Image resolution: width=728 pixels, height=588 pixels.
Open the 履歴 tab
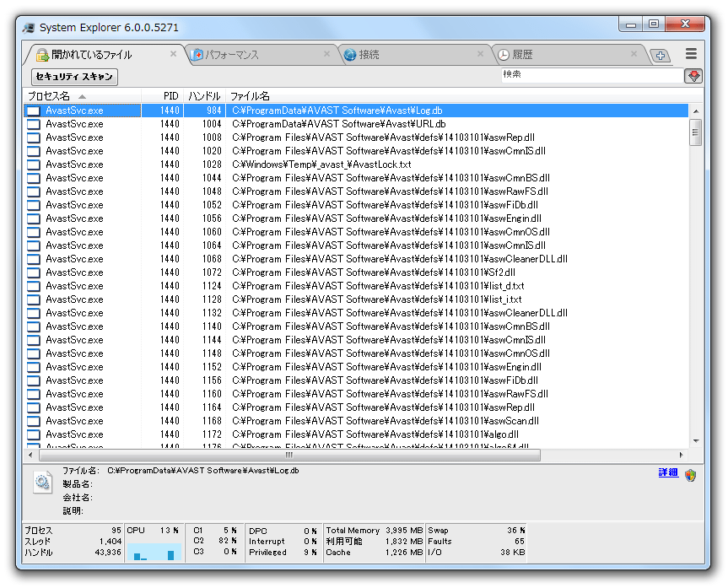click(x=568, y=55)
